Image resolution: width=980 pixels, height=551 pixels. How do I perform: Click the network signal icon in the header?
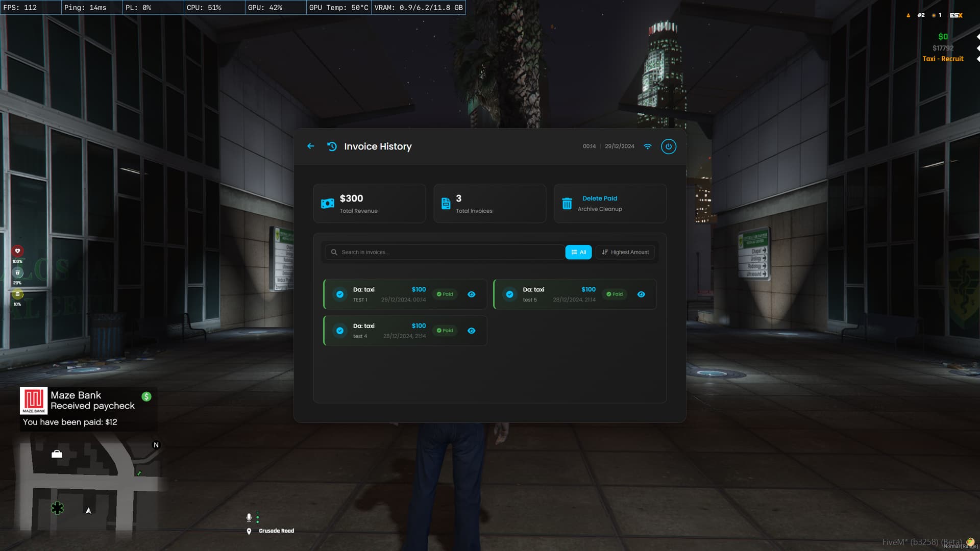(647, 146)
